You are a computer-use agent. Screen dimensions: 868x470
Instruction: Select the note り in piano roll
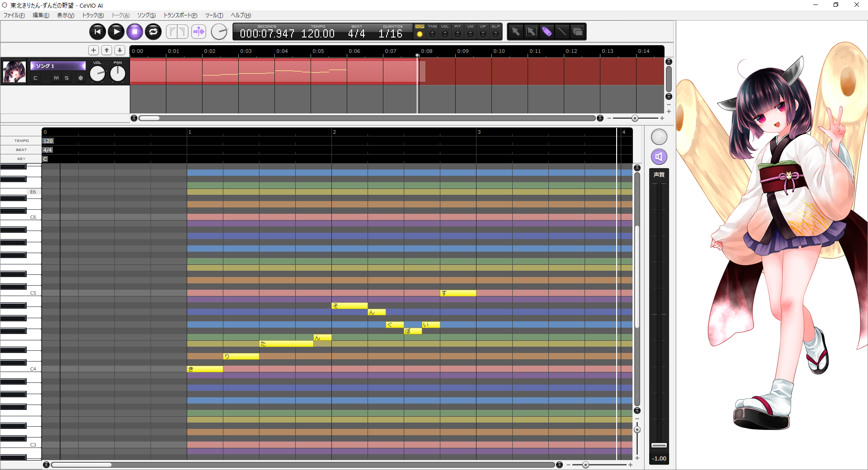(241, 357)
